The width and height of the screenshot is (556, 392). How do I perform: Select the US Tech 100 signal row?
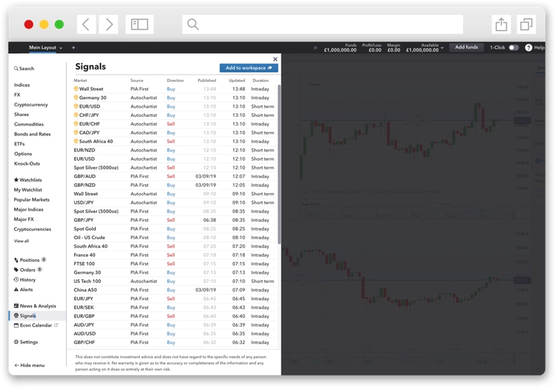pos(174,281)
